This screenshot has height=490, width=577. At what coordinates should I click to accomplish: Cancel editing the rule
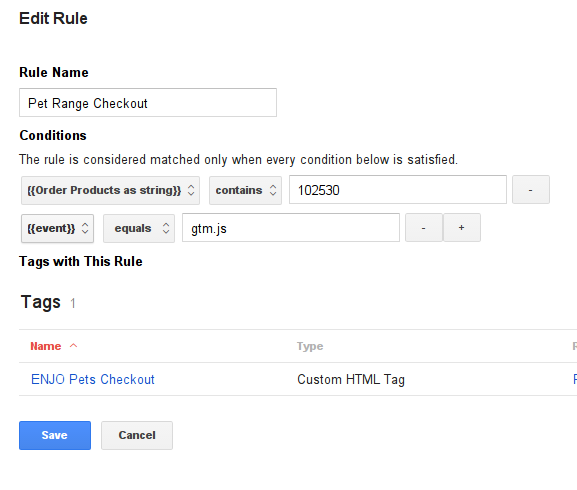pos(137,435)
